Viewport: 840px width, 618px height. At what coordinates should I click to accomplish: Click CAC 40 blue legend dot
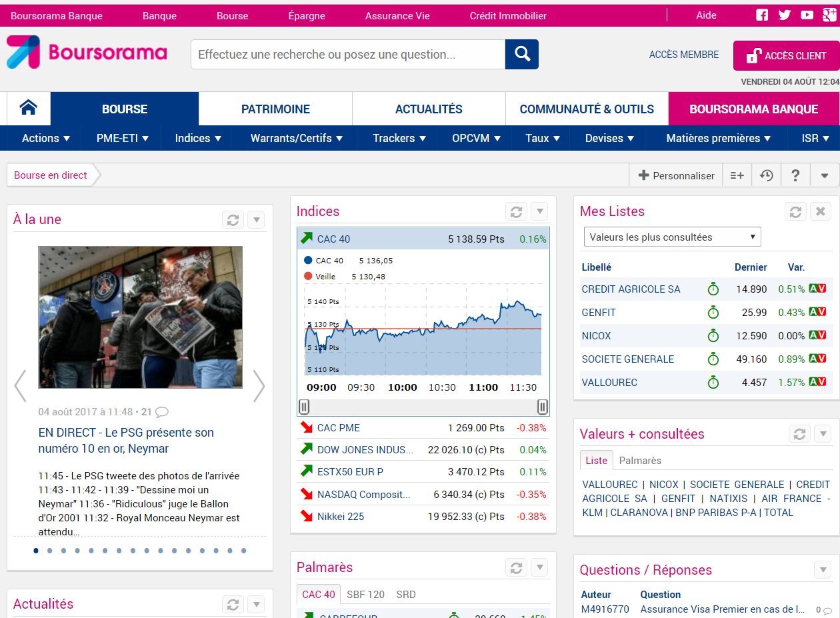pyautogui.click(x=307, y=261)
